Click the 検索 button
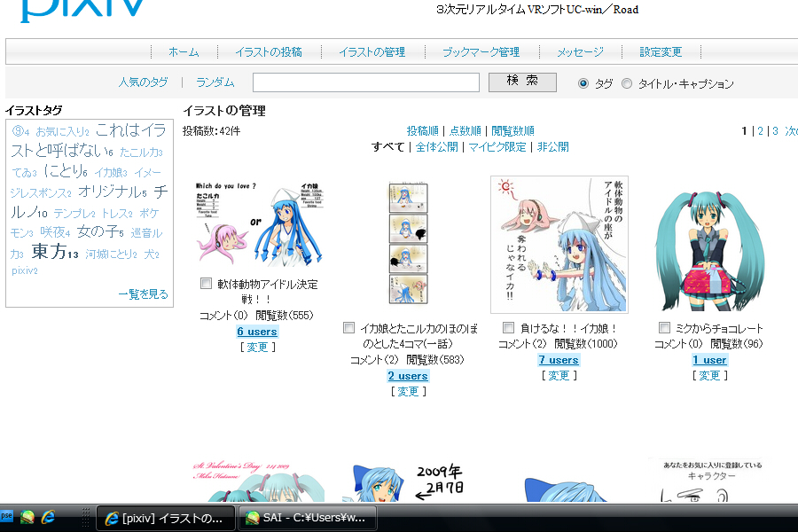Screen dimensions: 798x532 [x=522, y=82]
